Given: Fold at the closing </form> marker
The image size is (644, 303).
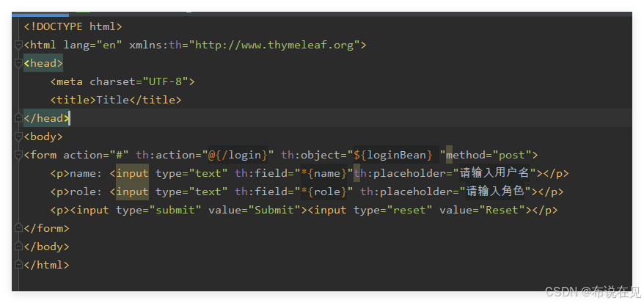Looking at the screenshot, I should [18, 228].
